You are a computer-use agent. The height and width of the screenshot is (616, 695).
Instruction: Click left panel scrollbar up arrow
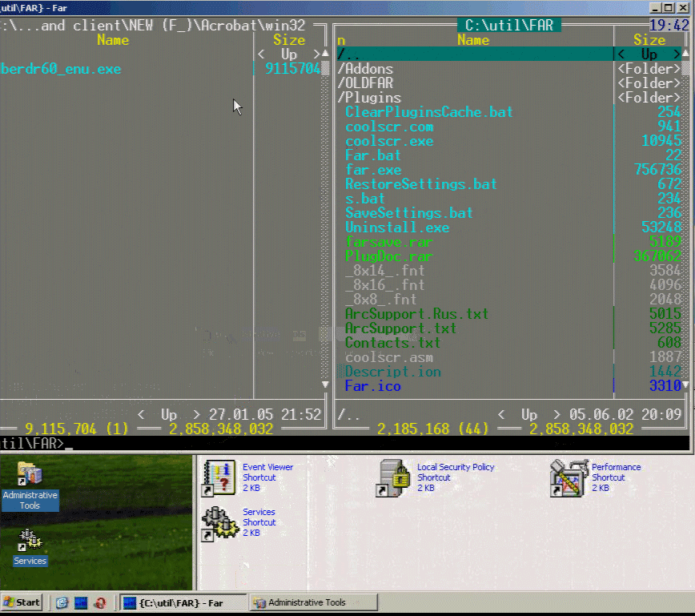(x=325, y=54)
